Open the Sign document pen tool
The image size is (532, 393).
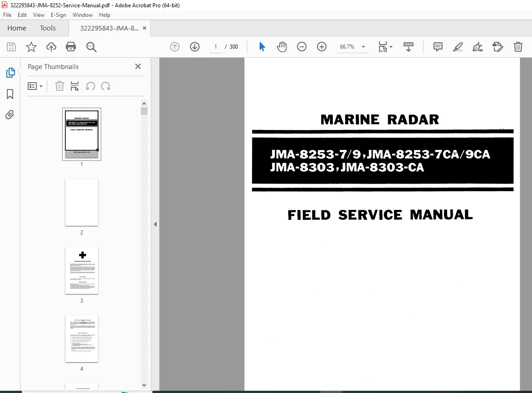coord(478,47)
